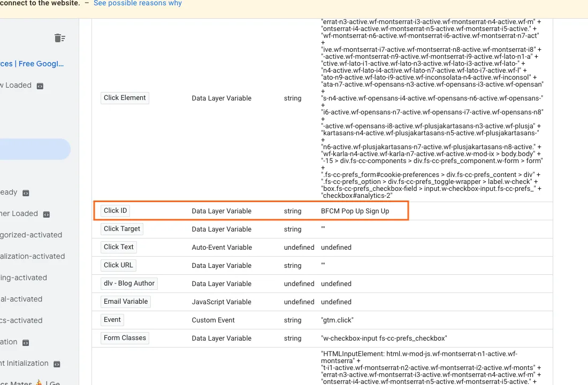Image resolution: width=588 pixels, height=385 pixels.
Task: Open the Form Classes variable chip
Action: tap(125, 338)
